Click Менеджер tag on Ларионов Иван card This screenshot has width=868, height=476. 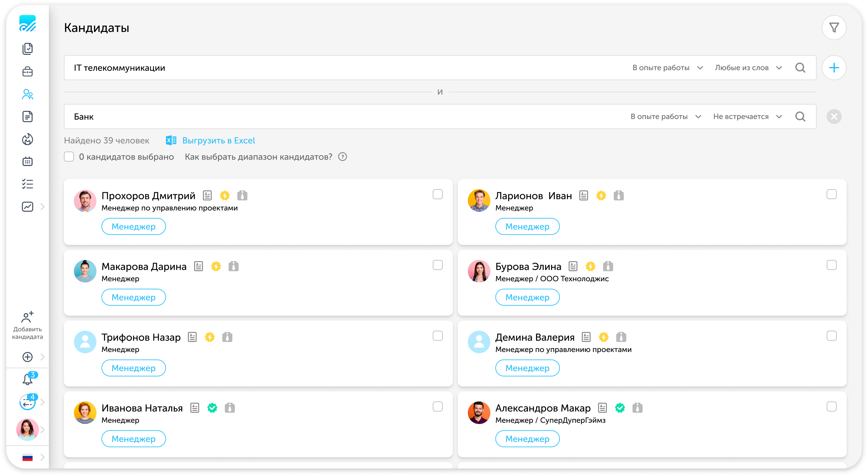pyautogui.click(x=527, y=226)
